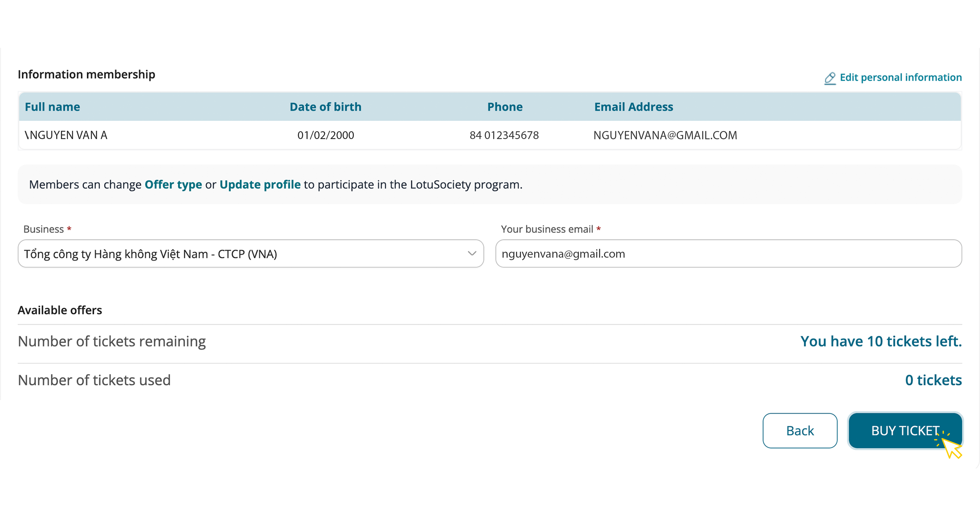Image resolution: width=980 pixels, height=510 pixels.
Task: Focus the business email input field
Action: pyautogui.click(x=728, y=254)
